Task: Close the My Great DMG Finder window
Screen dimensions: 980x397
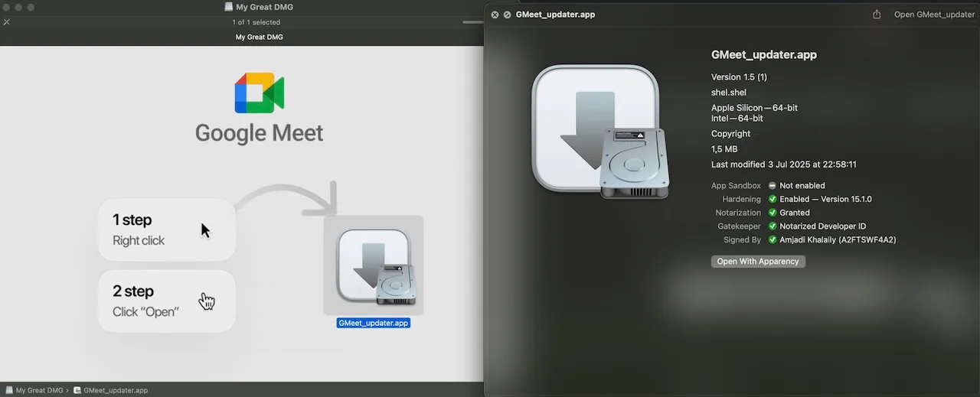Action: click(6, 7)
